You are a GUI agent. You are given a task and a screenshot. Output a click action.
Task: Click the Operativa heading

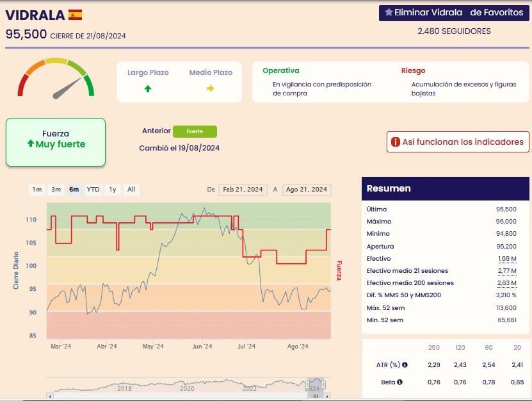pyautogui.click(x=281, y=70)
